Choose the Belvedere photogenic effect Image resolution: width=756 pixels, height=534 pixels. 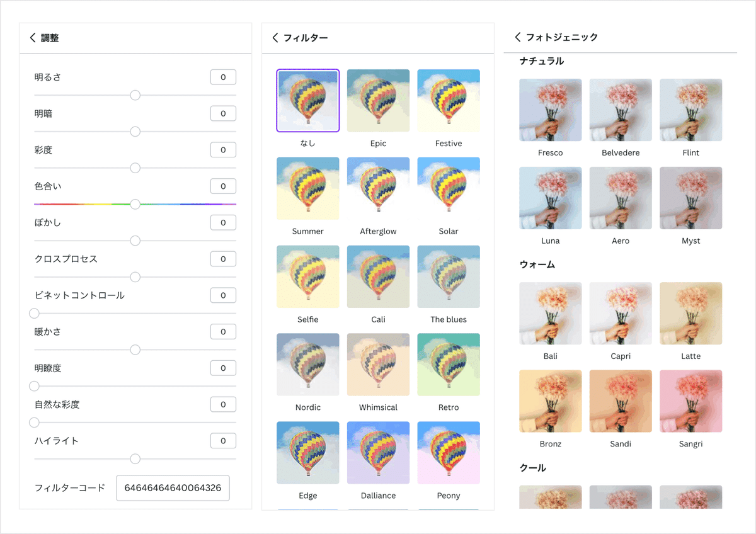[621, 110]
